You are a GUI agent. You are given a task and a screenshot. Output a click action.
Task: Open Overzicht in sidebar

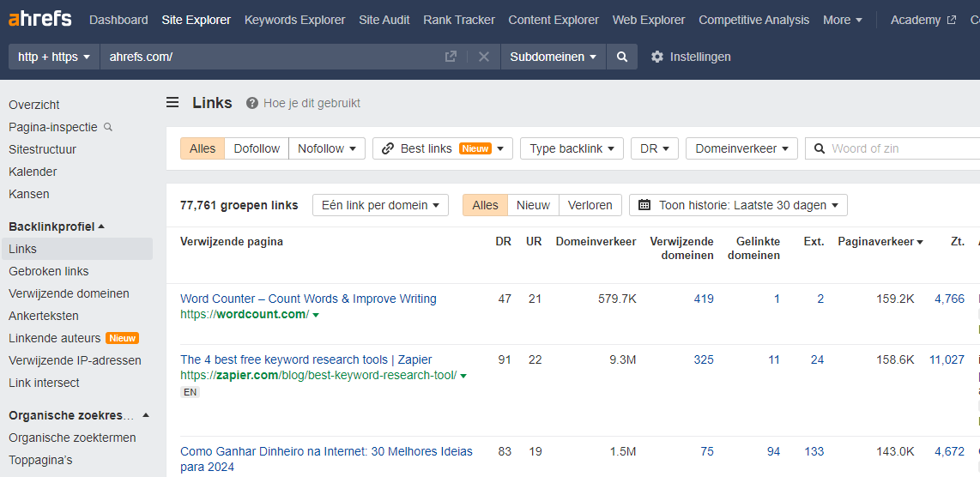[34, 105]
